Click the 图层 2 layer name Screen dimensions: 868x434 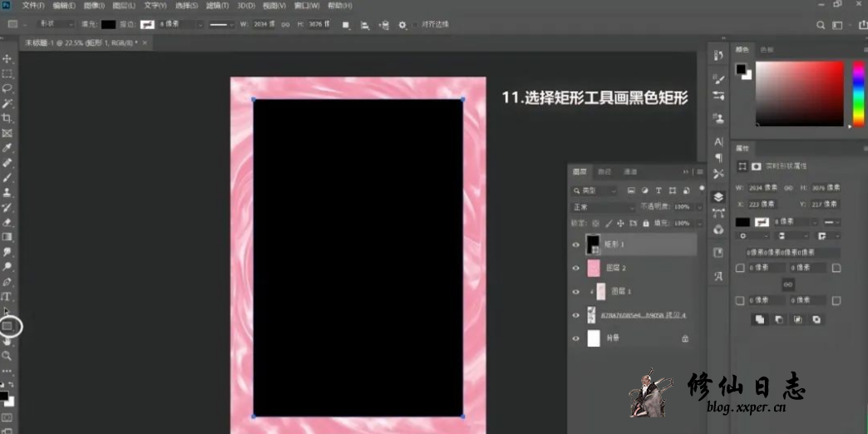pyautogui.click(x=615, y=268)
